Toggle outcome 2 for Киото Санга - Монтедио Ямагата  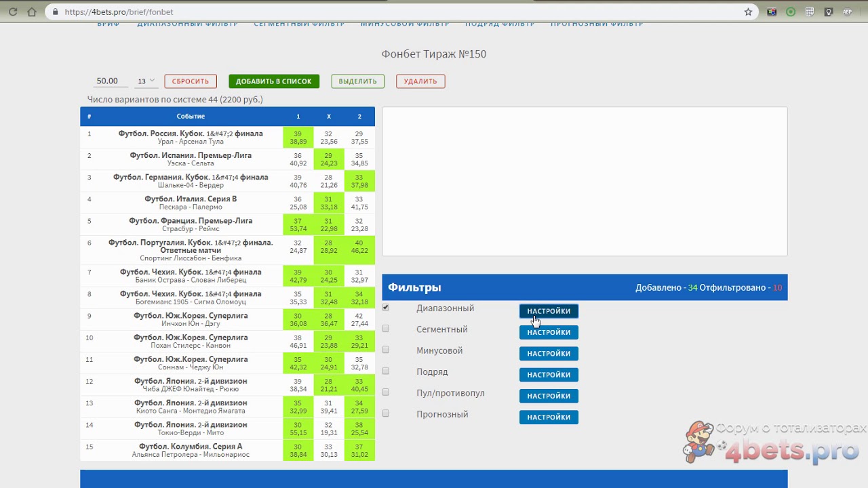click(359, 407)
